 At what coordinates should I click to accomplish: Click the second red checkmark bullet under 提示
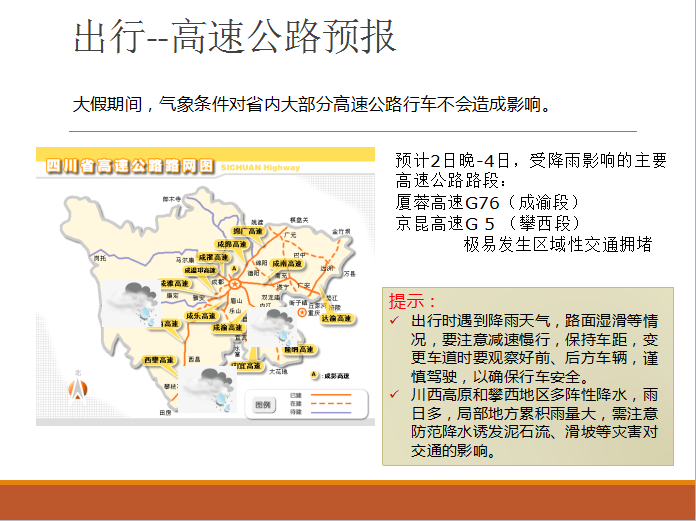tap(395, 395)
